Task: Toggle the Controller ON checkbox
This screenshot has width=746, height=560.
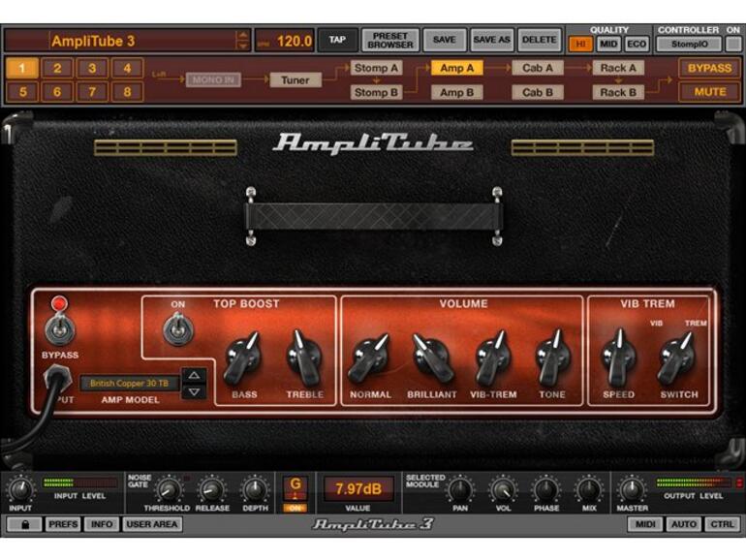Action: coord(732,45)
